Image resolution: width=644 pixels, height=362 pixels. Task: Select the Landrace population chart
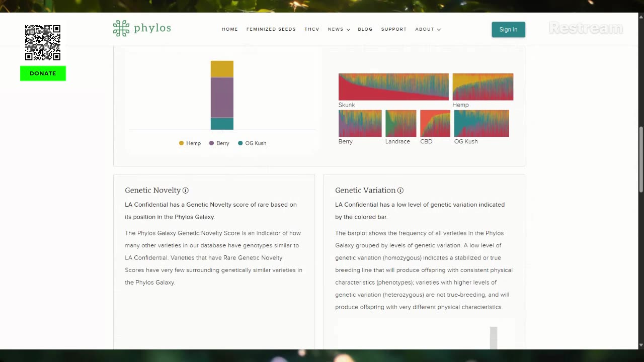pos(401,124)
